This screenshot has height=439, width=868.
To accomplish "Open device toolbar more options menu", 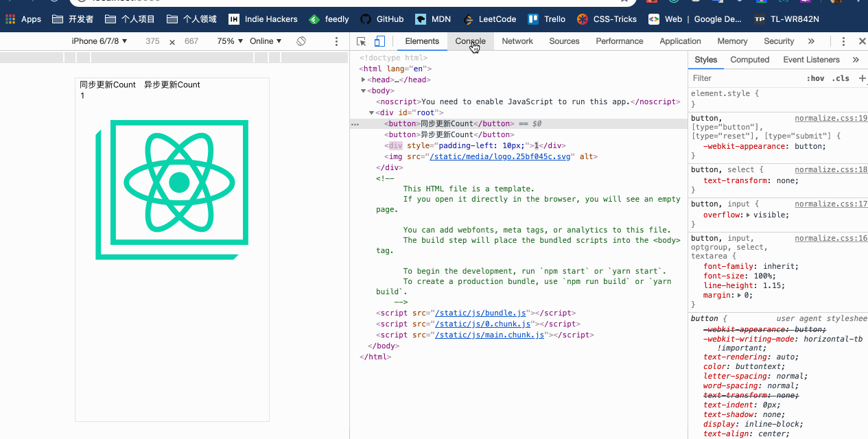I will click(x=336, y=41).
